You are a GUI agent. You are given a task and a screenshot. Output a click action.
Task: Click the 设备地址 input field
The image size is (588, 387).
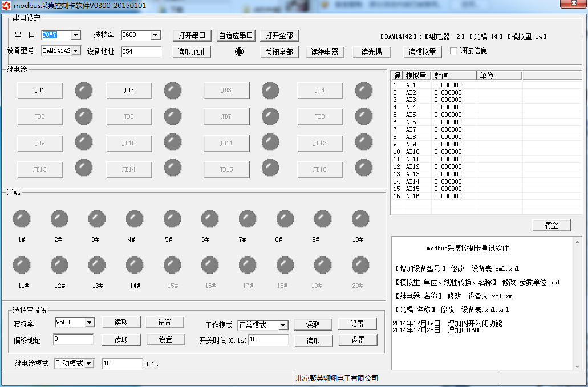[141, 52]
